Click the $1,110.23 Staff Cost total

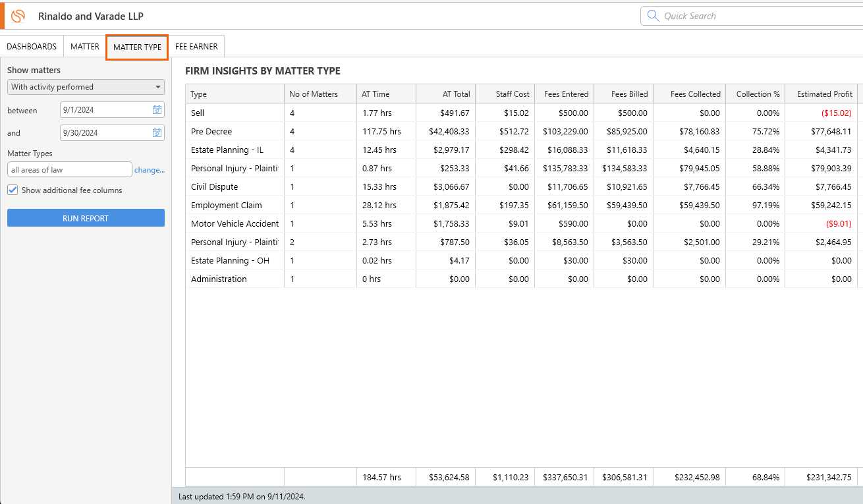point(505,477)
